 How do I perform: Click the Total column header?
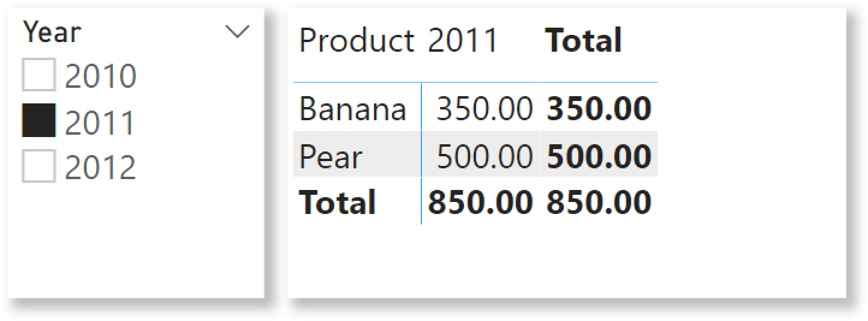click(583, 41)
